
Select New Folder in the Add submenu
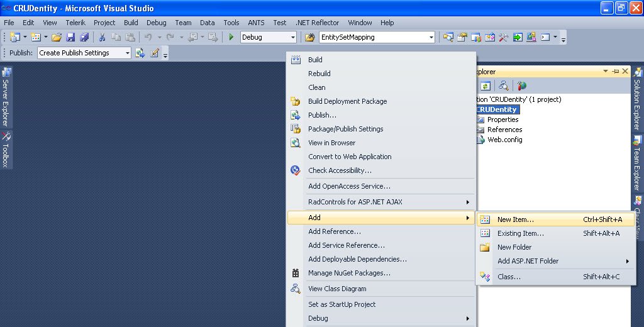556,247
